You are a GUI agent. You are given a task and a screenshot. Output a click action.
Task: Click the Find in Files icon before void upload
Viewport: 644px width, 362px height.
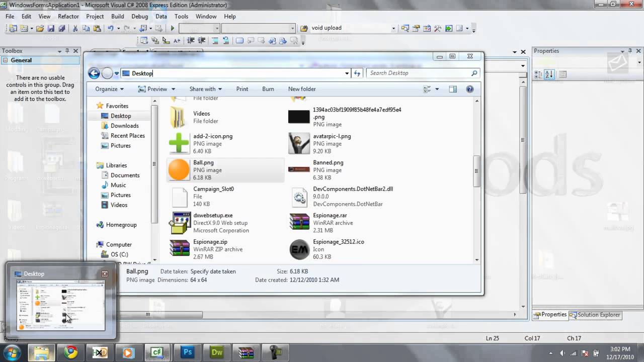click(304, 29)
